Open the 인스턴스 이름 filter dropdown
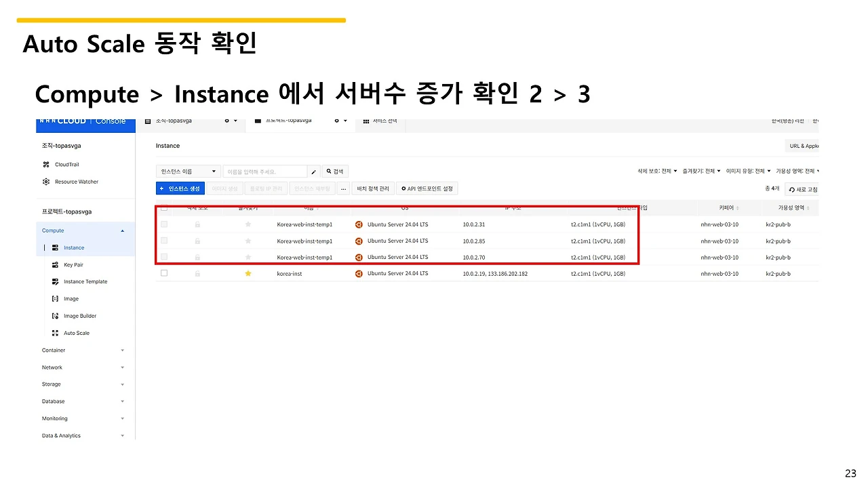Screen dimensions: 868x488 pyautogui.click(x=188, y=171)
